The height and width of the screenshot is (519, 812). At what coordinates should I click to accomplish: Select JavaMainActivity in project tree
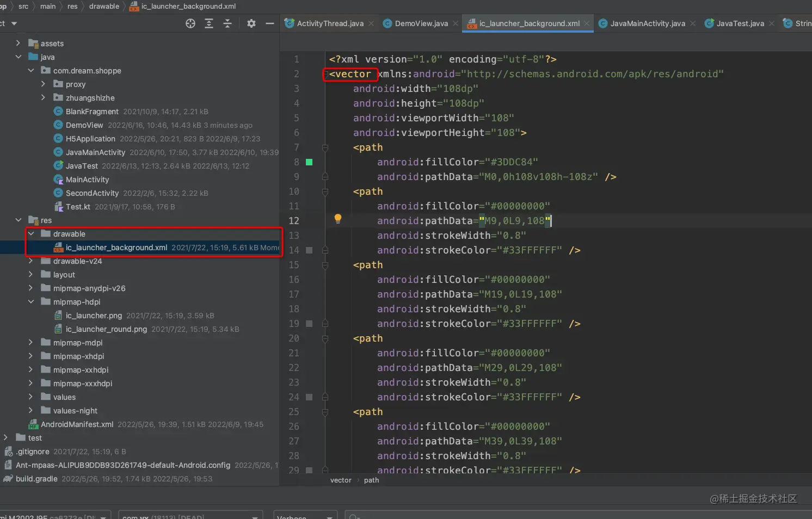pos(95,152)
